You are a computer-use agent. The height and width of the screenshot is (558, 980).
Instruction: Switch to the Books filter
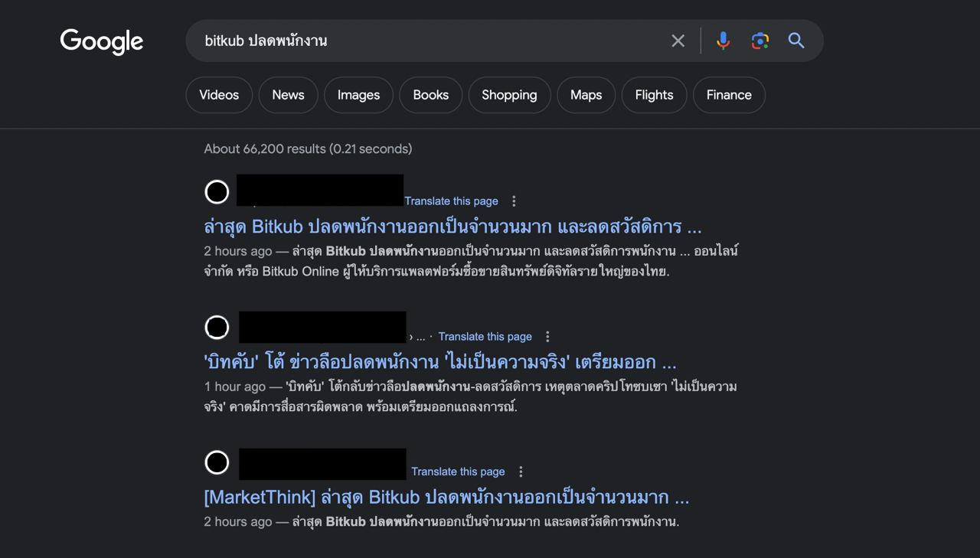tap(431, 95)
